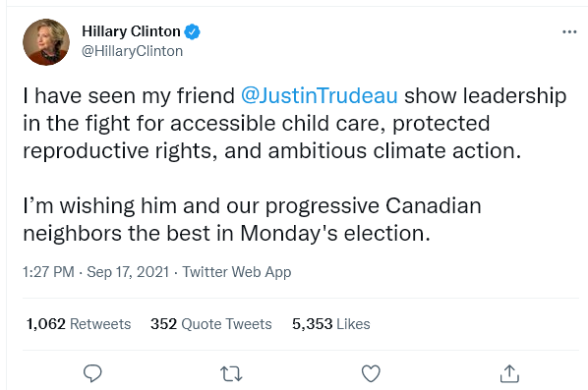Open the reply icon under the tweet

92,373
